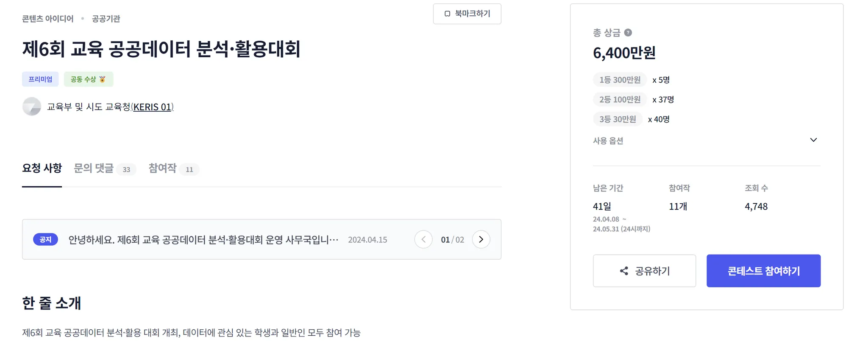
Task: Open the 요청 사항 tab
Action: [x=42, y=168]
